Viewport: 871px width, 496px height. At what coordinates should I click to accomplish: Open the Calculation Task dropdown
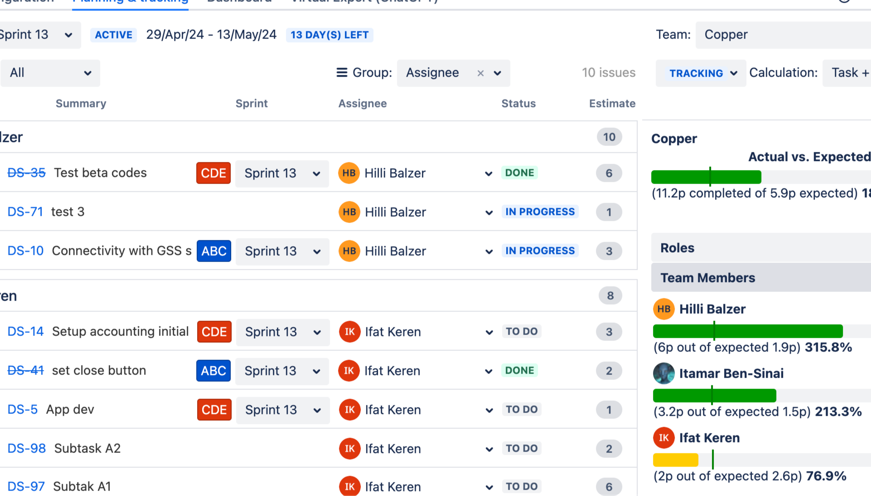coord(847,73)
